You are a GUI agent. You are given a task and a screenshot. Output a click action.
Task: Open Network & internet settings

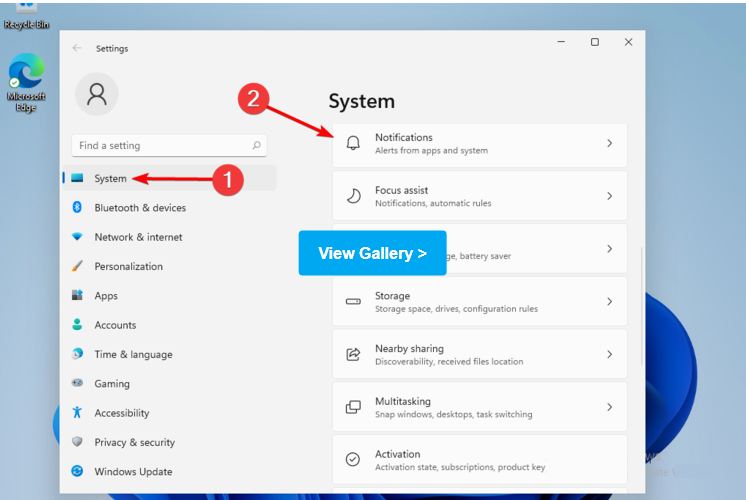pyautogui.click(x=138, y=237)
